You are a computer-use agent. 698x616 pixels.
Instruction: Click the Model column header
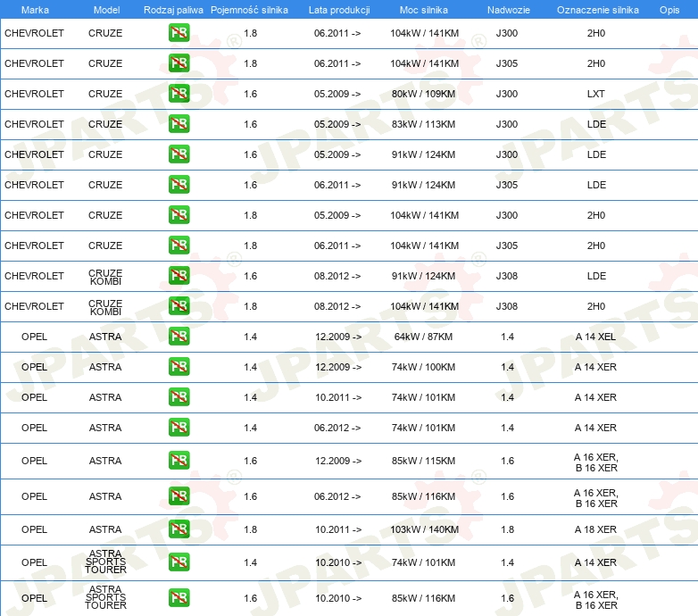tap(106, 10)
